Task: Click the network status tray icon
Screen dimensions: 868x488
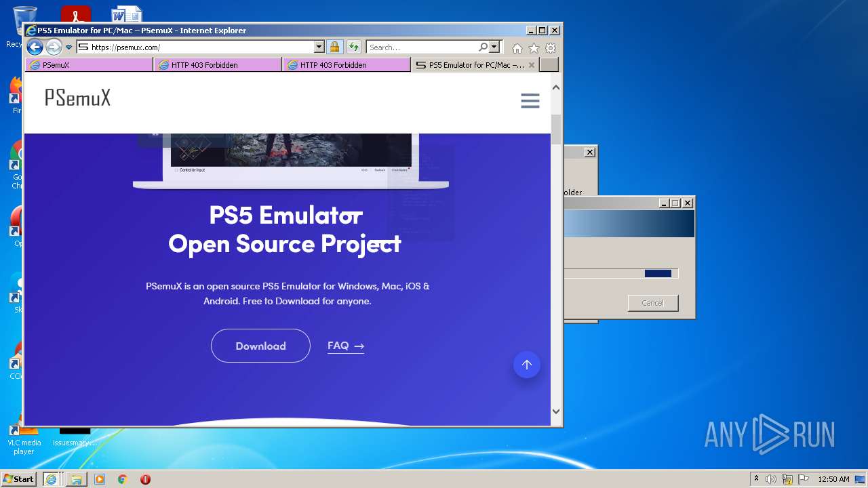Action: (787, 479)
